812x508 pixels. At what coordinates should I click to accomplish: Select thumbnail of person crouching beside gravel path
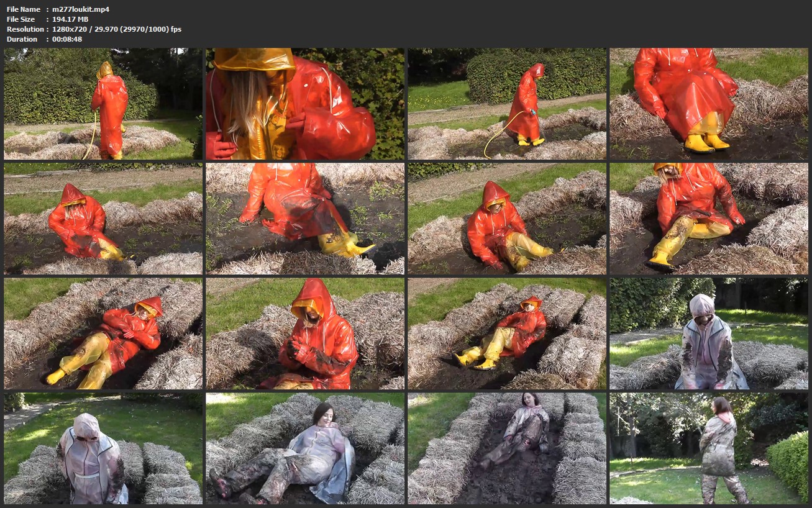[103, 219]
